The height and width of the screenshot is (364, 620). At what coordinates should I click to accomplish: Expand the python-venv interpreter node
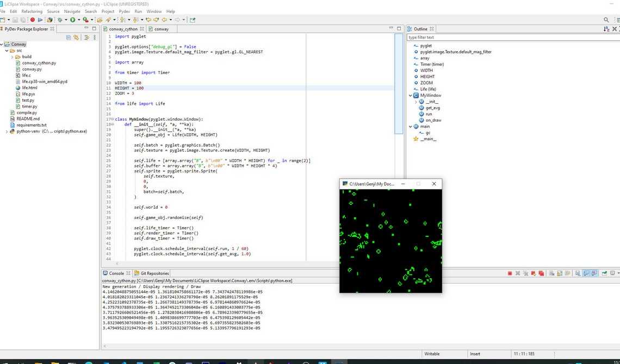click(7, 131)
